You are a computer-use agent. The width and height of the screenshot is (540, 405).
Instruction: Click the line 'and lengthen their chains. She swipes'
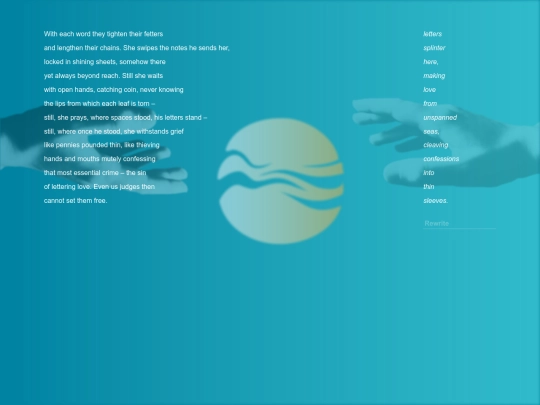point(136,48)
